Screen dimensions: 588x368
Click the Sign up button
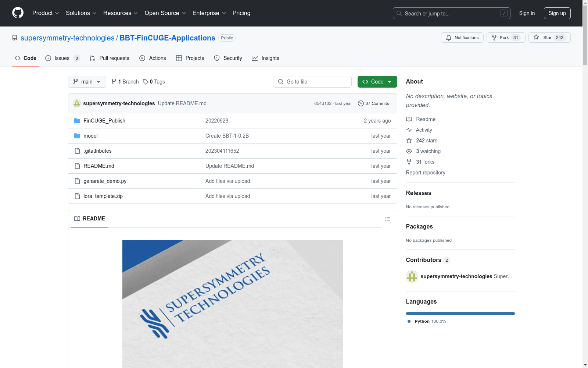[557, 13]
